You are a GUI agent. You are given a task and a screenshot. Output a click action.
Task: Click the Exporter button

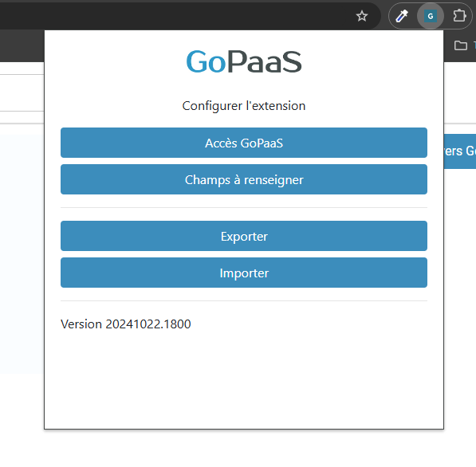tap(244, 236)
